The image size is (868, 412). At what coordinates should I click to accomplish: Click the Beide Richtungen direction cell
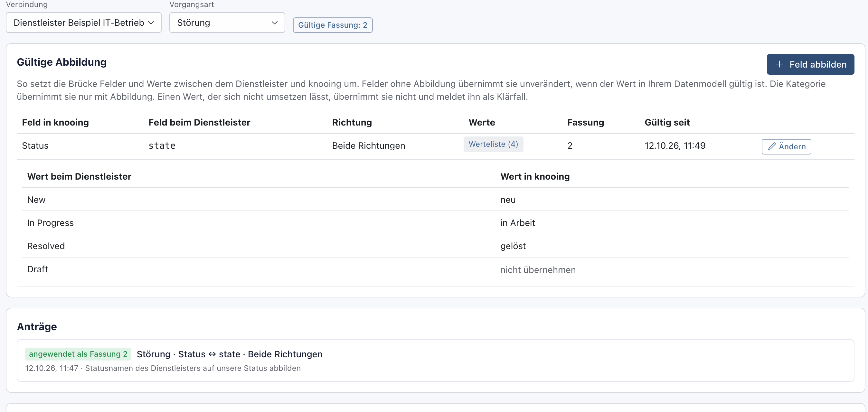[369, 145]
